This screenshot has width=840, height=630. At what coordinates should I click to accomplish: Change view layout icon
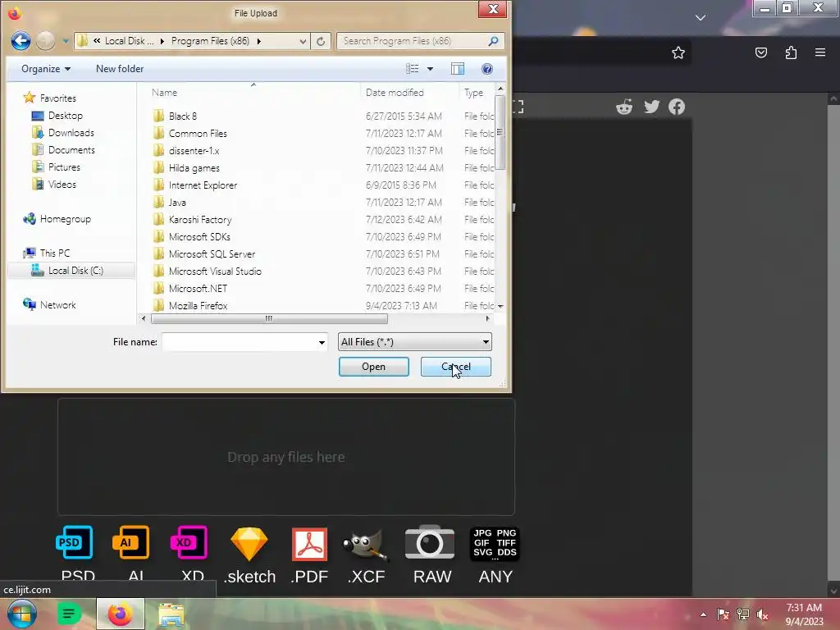[412, 69]
